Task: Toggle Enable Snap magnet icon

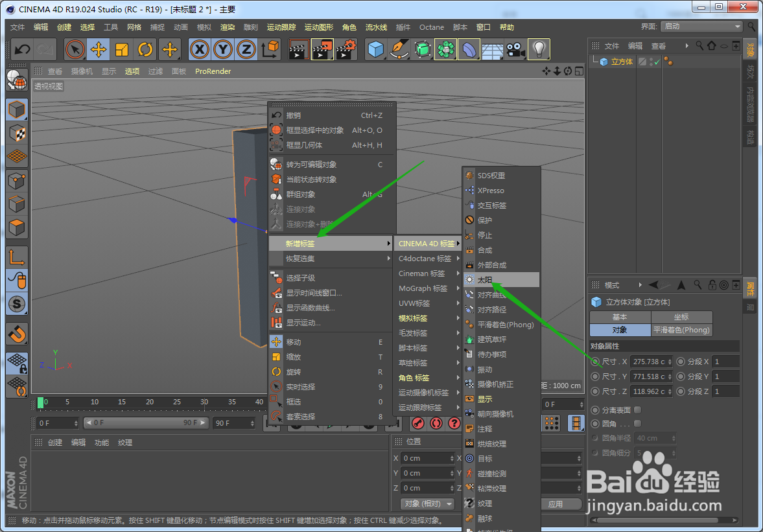Action: click(x=17, y=334)
